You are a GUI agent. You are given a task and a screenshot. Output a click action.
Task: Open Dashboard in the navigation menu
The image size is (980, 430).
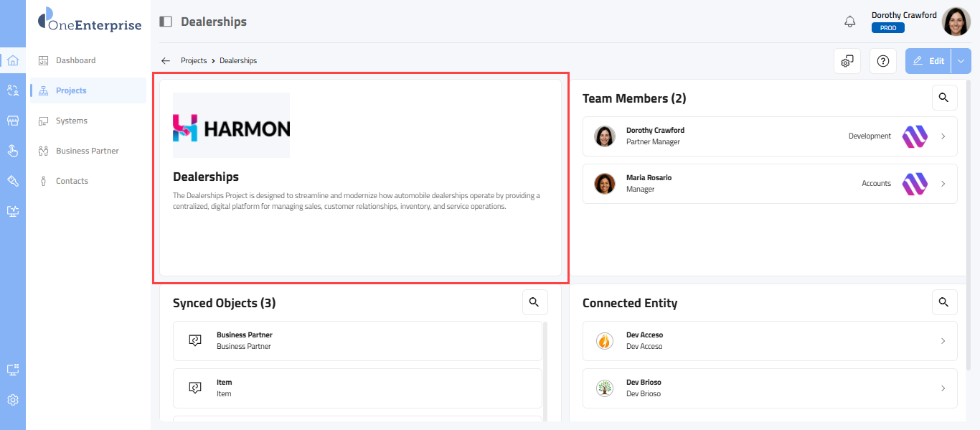pos(75,60)
